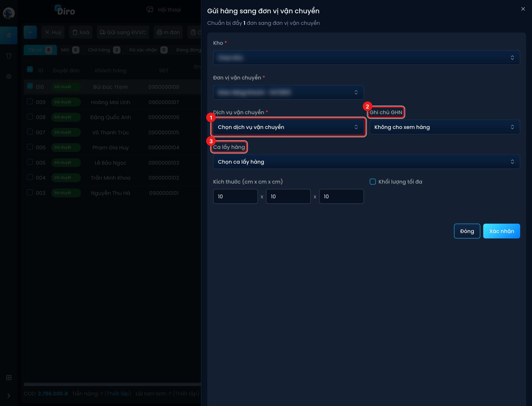Click the last dimension input field

[341, 196]
